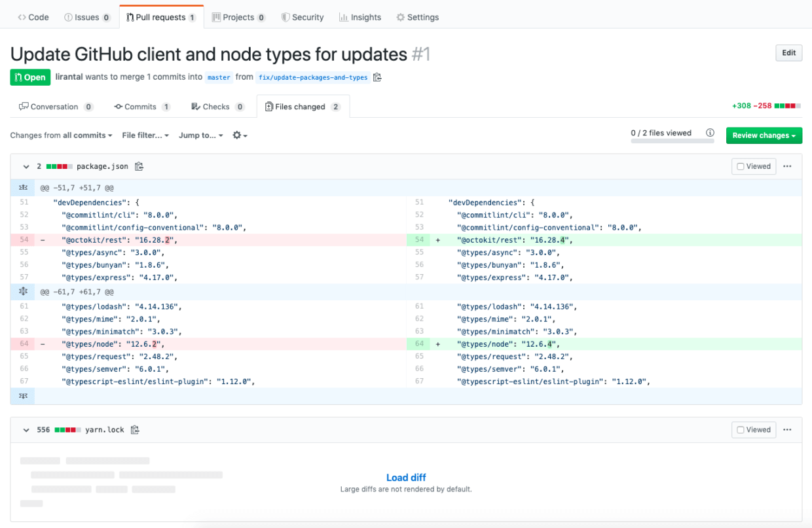Image resolution: width=812 pixels, height=528 pixels.
Task: Click the '@@ -61,7 +61,7 @@' hunk header
Action: point(77,292)
